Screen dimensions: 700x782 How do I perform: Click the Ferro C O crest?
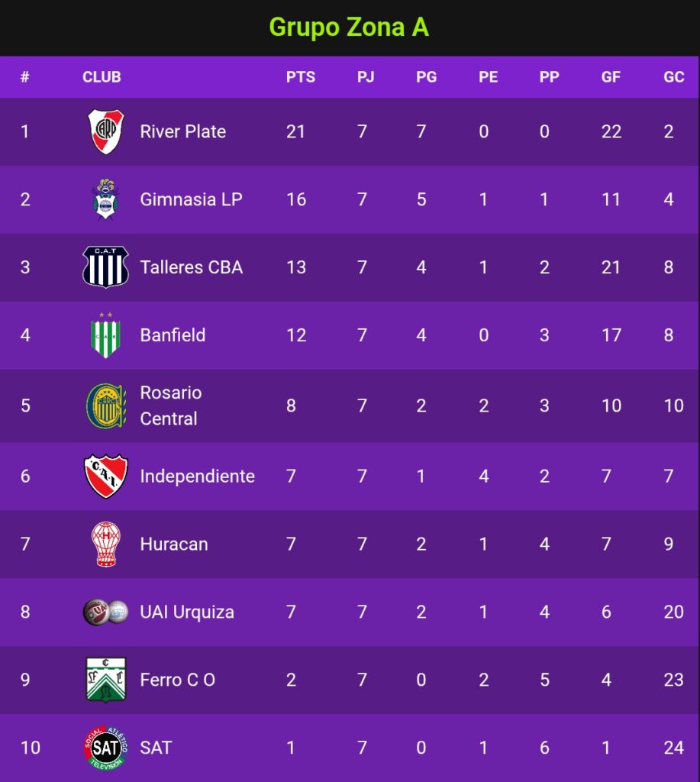105,680
